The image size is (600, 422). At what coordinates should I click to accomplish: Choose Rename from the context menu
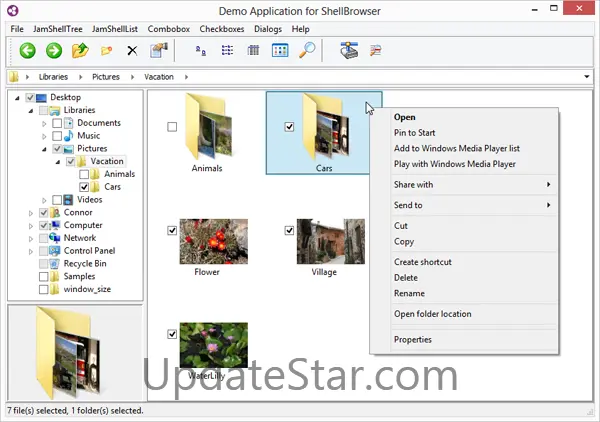(x=409, y=294)
